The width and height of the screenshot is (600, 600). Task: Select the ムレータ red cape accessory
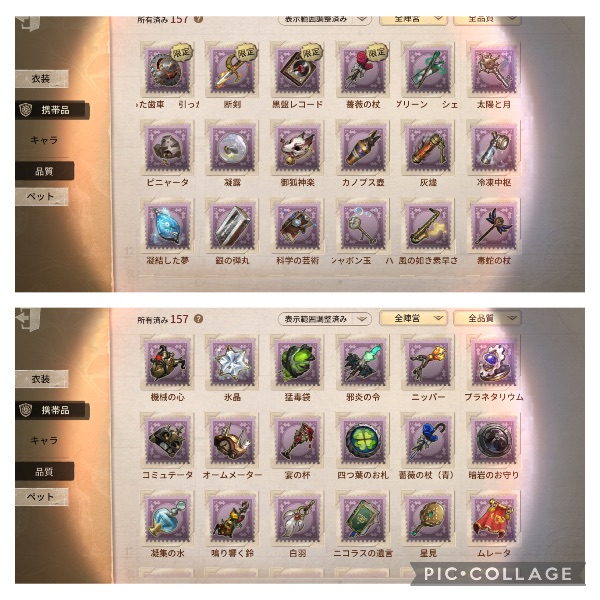(494, 519)
